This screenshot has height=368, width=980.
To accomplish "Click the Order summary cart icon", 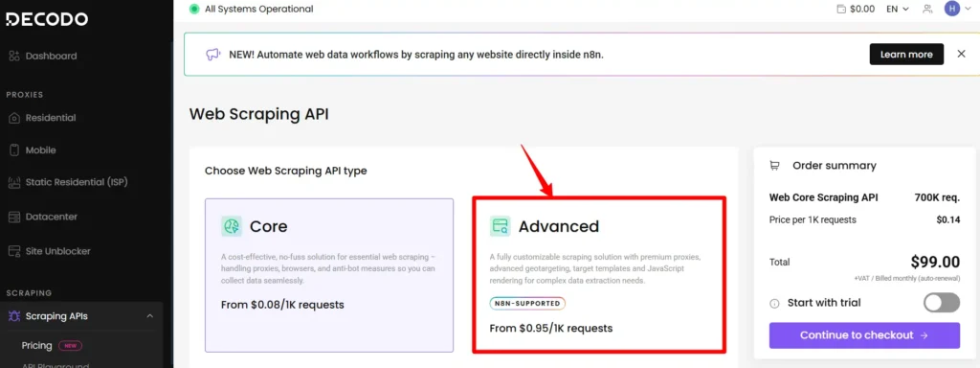I will (x=774, y=166).
